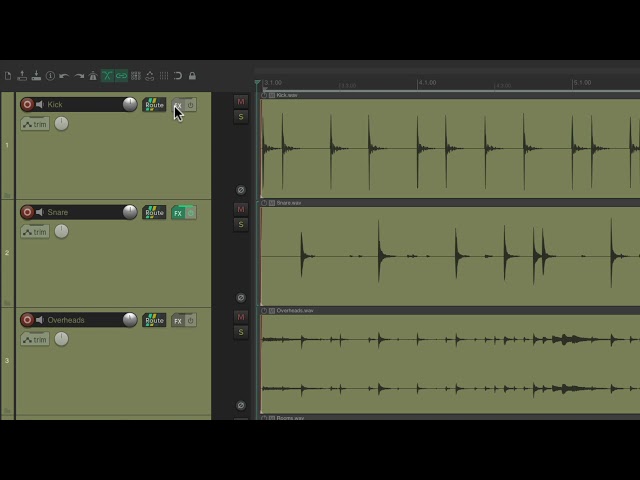Toggle Snare track record monitoring speaker
Viewport: 640px width, 480px height.
click(x=40, y=212)
